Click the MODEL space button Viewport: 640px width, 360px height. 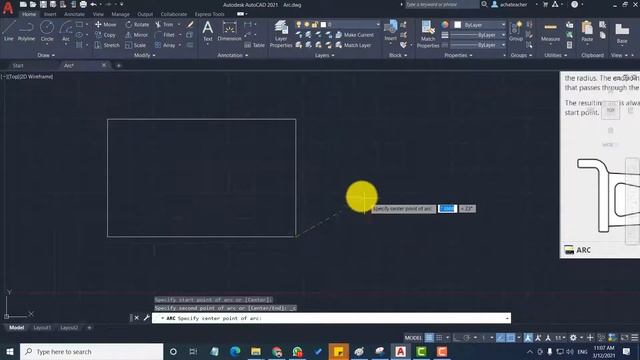413,338
